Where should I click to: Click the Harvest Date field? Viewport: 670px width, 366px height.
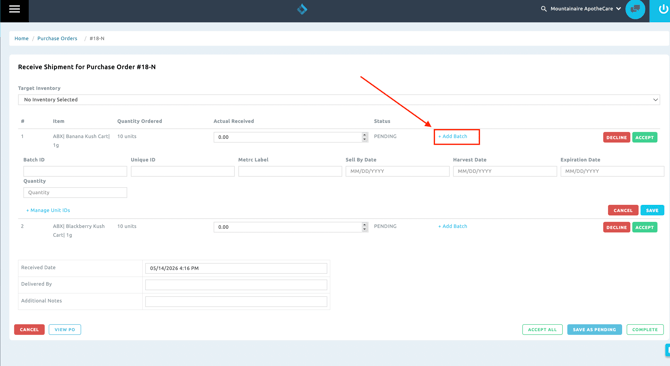[505, 171]
